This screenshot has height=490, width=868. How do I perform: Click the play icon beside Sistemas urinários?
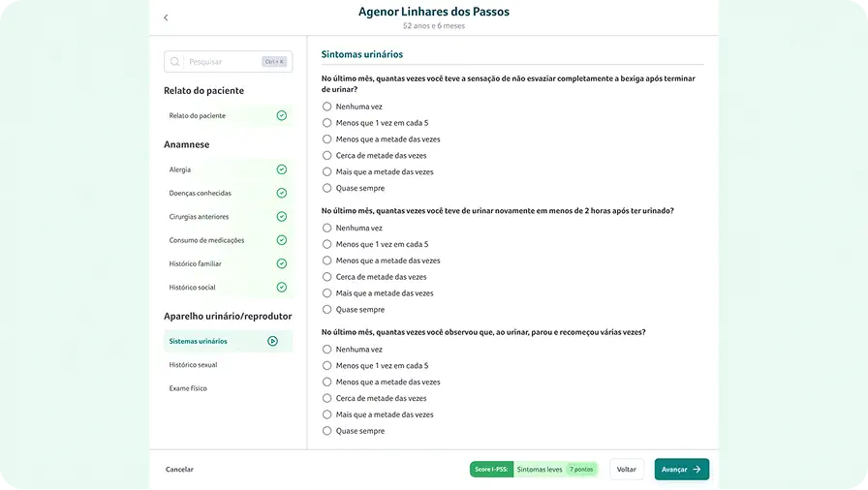272,341
